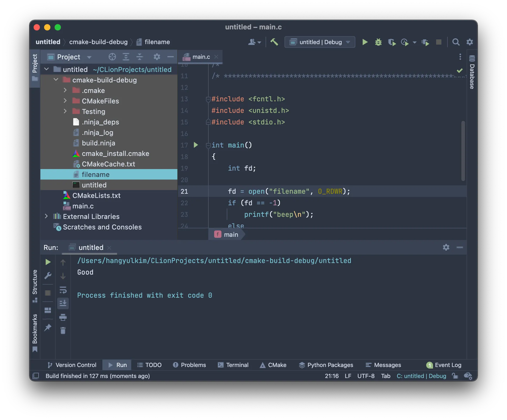Image resolution: width=507 pixels, height=420 pixels.
Task: Click run gutter arrow beside main()
Action: click(x=196, y=145)
